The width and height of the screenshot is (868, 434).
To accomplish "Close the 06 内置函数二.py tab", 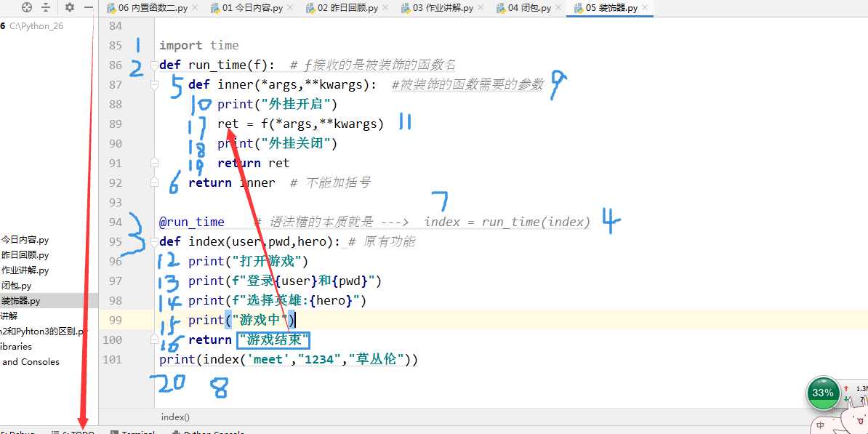I will pyautogui.click(x=193, y=8).
